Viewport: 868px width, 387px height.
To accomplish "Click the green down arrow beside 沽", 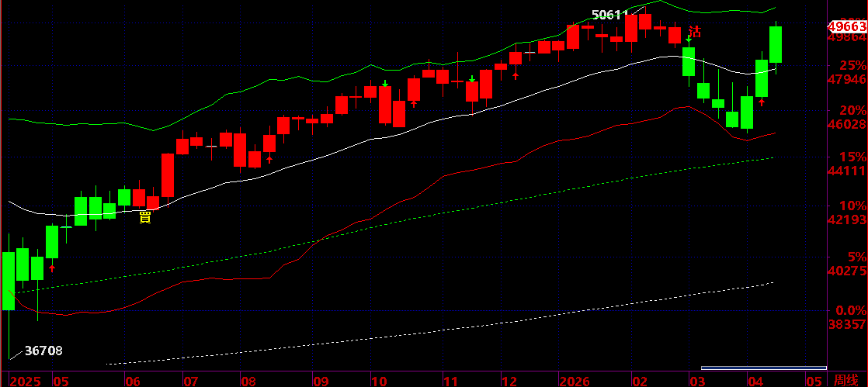I will click(688, 40).
